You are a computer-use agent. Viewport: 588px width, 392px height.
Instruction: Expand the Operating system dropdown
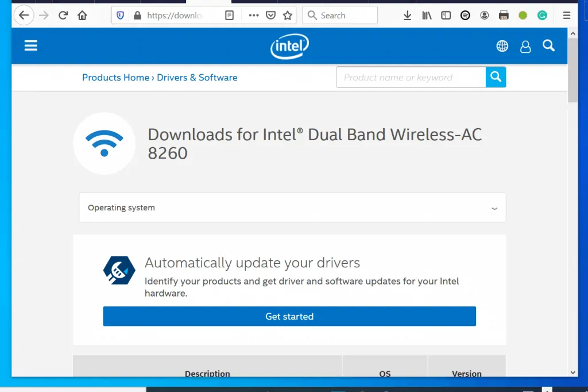pyautogui.click(x=292, y=207)
